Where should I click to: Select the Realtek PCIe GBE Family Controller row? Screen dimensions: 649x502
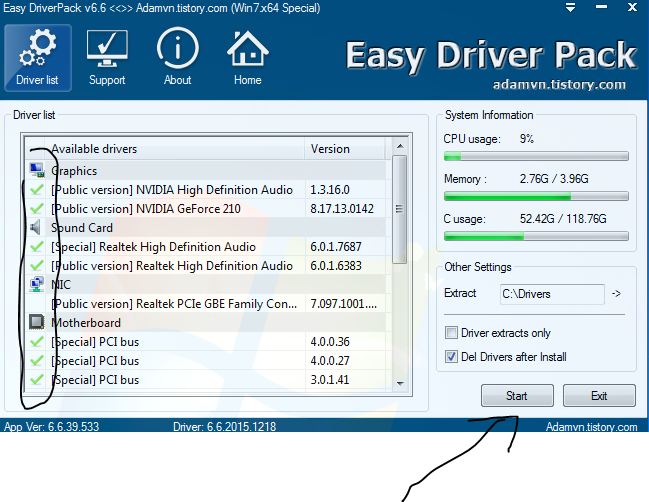(206, 303)
